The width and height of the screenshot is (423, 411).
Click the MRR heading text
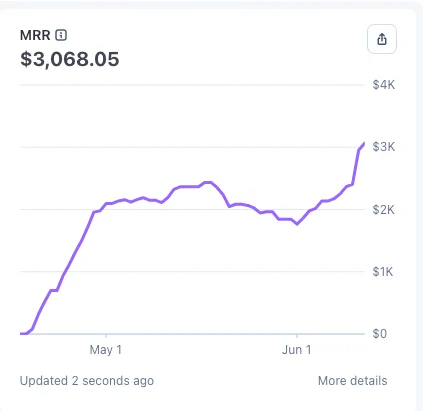coord(35,35)
